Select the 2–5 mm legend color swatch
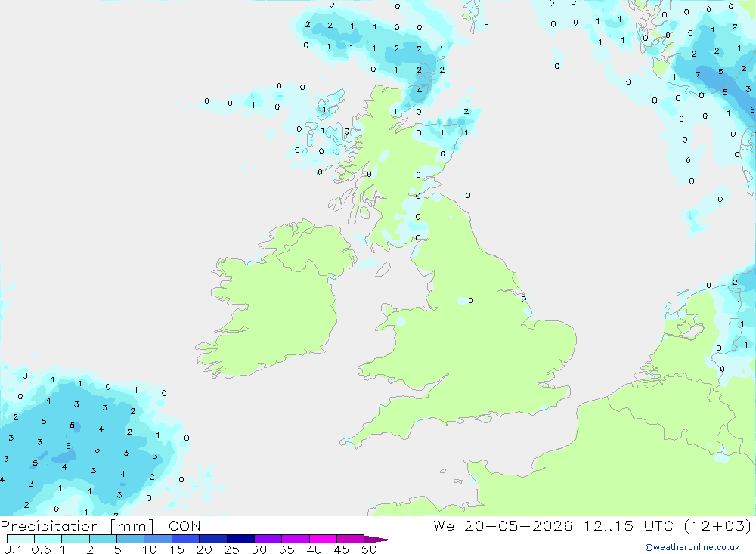Viewport: 756px width, 554px height. point(103,539)
